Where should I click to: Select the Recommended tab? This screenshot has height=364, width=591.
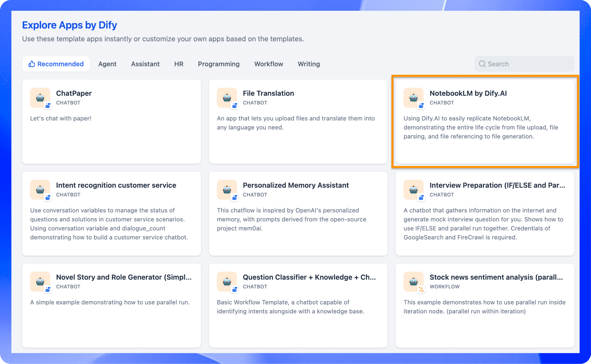[x=56, y=64]
